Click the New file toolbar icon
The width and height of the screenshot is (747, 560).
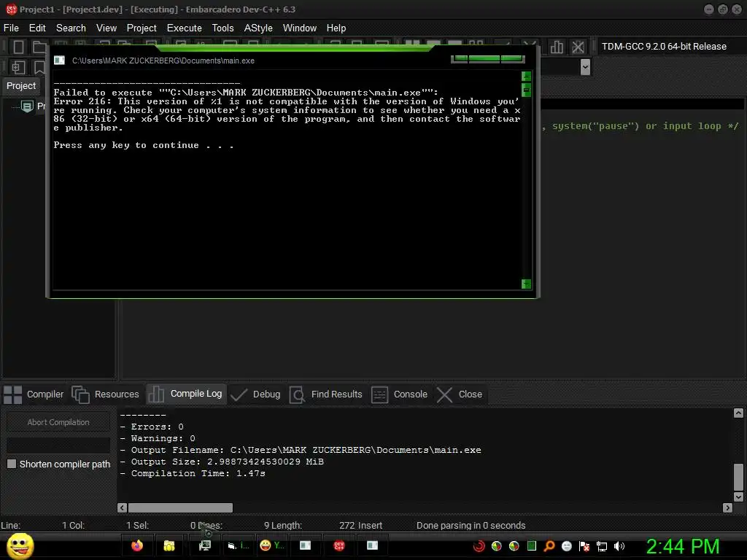pos(18,47)
